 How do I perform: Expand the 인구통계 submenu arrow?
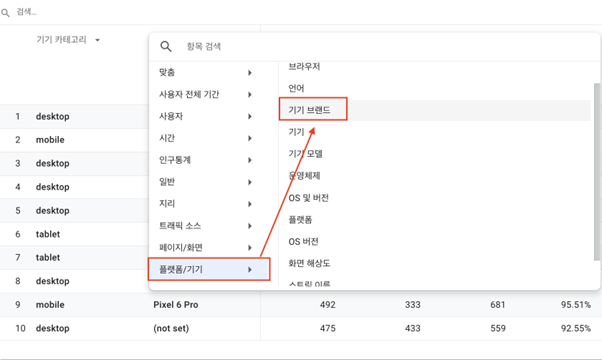[x=250, y=160]
